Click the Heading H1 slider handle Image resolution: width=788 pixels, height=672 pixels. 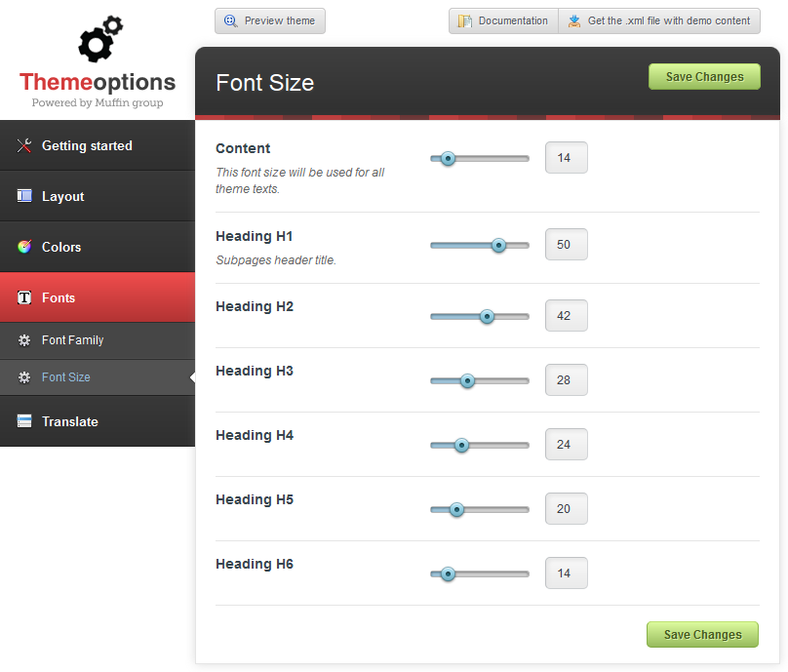(498, 246)
